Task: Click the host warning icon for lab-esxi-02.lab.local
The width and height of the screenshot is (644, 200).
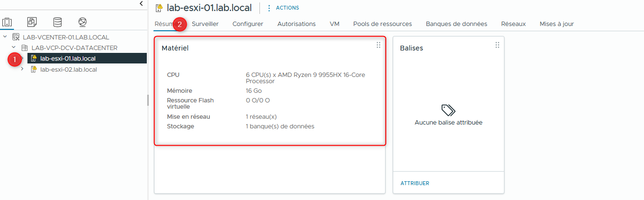Action: [34, 69]
